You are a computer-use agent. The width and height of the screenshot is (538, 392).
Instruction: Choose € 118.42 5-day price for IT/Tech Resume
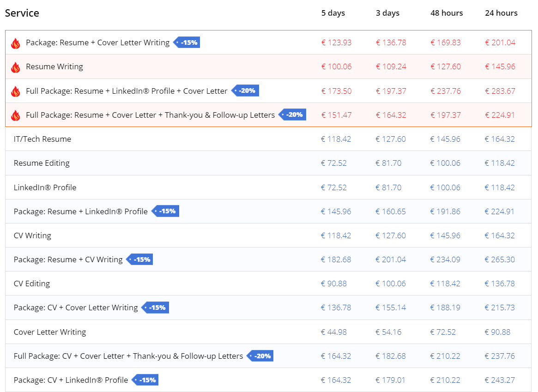(336, 139)
